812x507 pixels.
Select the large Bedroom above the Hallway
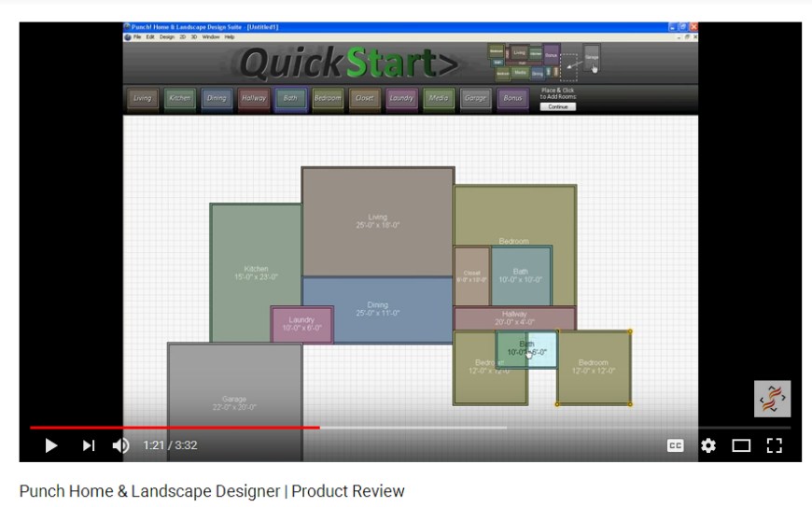[x=515, y=216]
